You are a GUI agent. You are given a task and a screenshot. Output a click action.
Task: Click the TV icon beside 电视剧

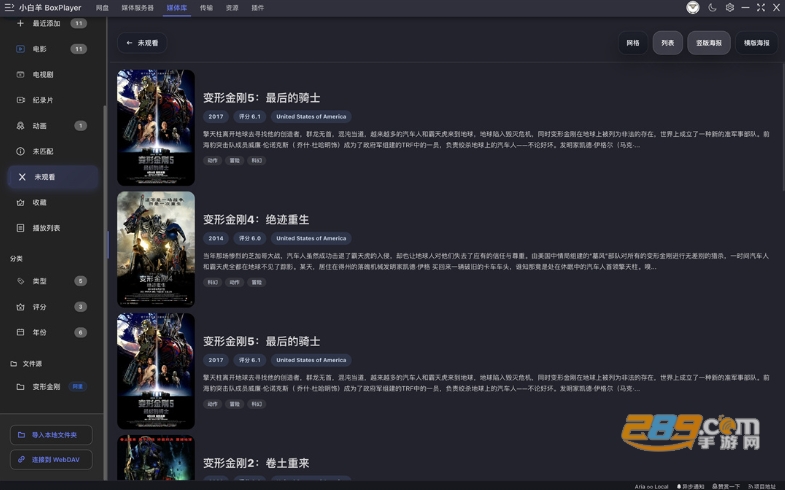(20, 75)
